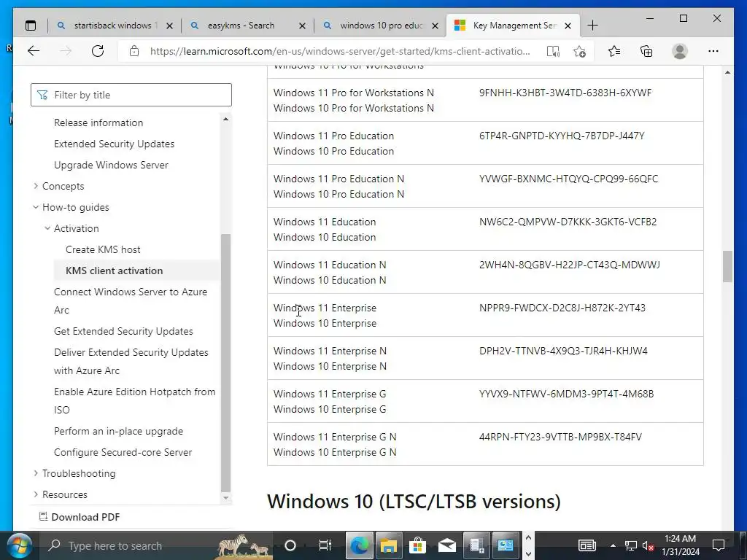Open File Explorer from the taskbar

[388, 545]
